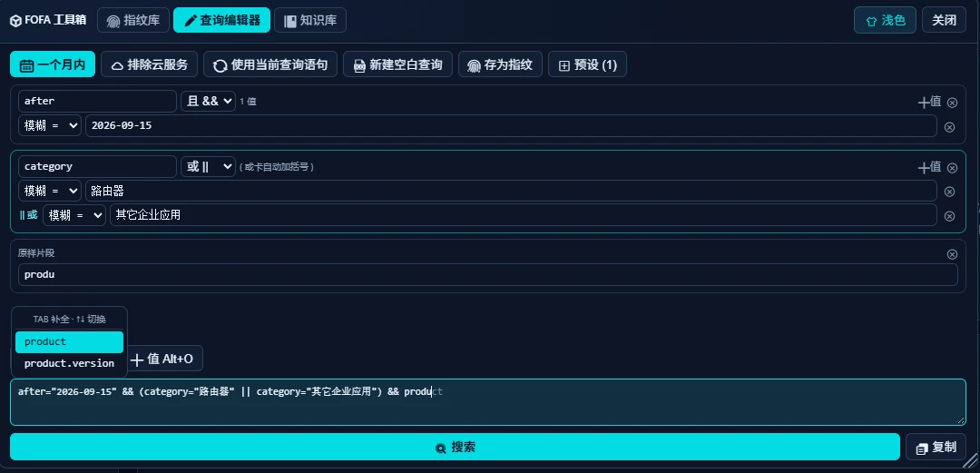Edit the 2026-09-15 date value field
This screenshot has height=473, width=980.
coord(511,125)
